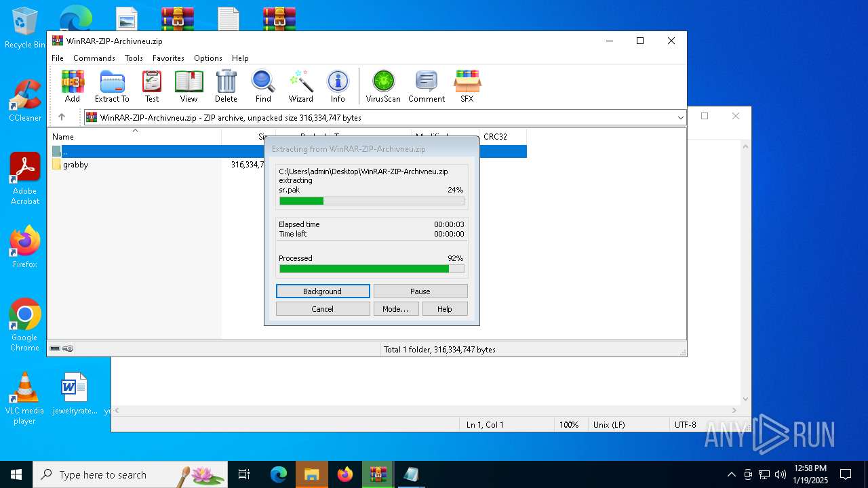Switch to WinRAR taskbar icon
The width and height of the screenshot is (868, 488).
click(378, 474)
